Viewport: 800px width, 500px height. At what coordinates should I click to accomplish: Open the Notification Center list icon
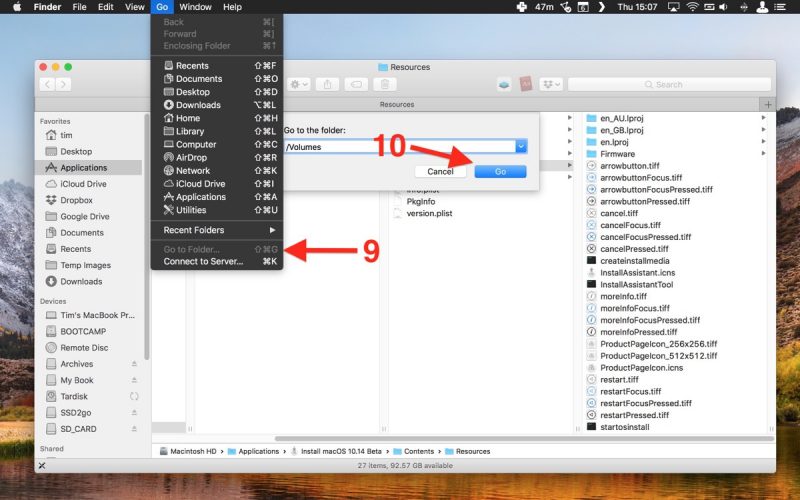pyautogui.click(x=780, y=7)
